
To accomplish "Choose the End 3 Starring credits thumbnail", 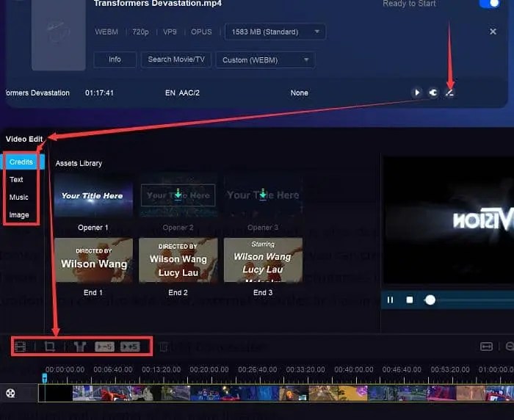I will [x=263, y=260].
